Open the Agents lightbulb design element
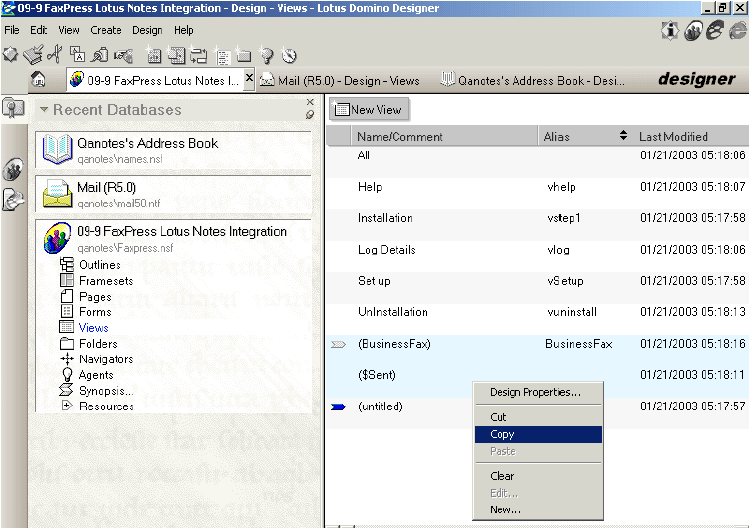The width and height of the screenshot is (749, 528). tap(95, 375)
